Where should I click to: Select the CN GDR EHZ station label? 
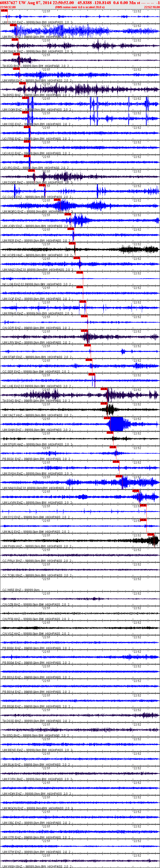click(36, 328)
